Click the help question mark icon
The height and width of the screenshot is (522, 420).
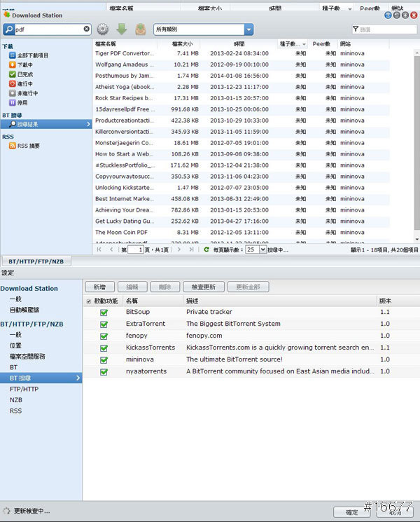click(x=388, y=15)
